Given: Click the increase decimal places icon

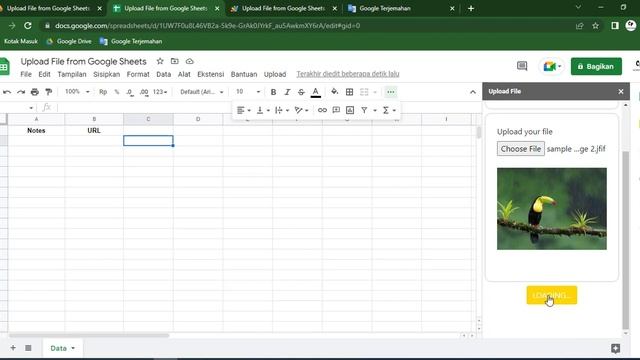Looking at the screenshot, I should [144, 92].
